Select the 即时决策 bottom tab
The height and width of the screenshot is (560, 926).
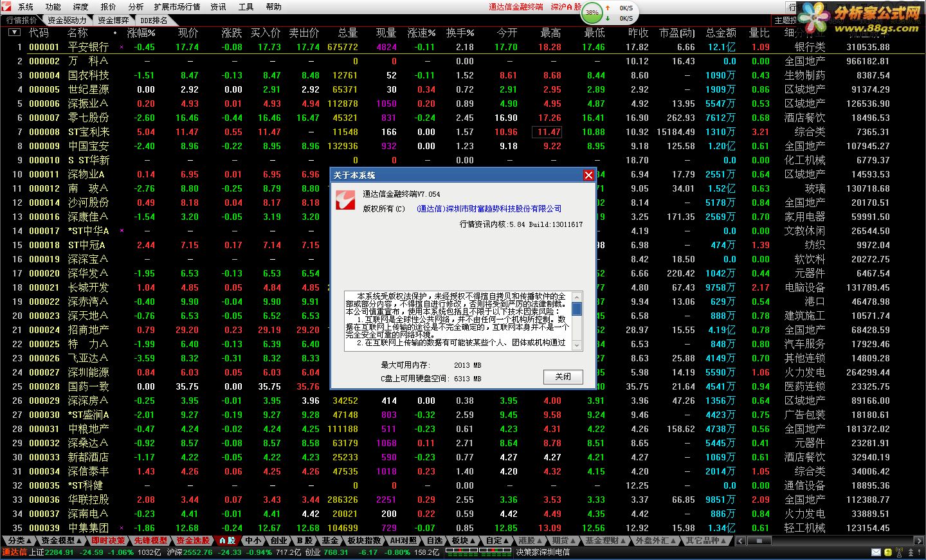pos(108,541)
